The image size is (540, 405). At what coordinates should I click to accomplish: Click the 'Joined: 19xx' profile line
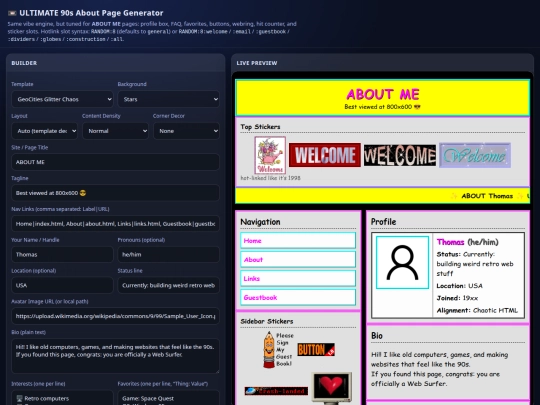(457, 298)
